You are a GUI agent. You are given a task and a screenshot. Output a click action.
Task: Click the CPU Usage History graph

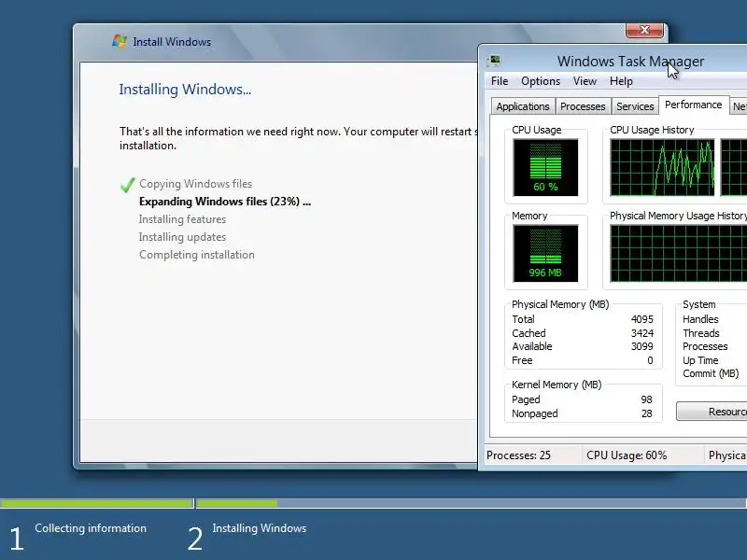[662, 167]
